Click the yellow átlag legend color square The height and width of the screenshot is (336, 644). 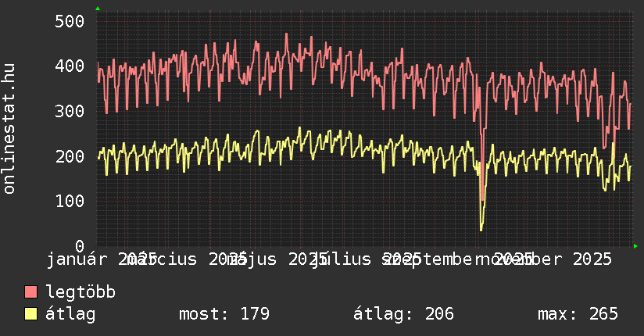tap(31, 314)
